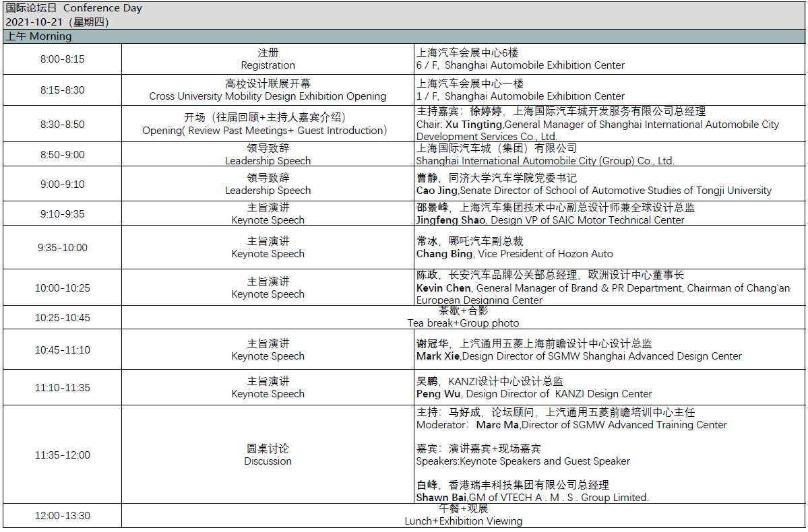This screenshot has width=808, height=532.
Task: Select the Jingfeng Shao speaker entry
Action: (x=550, y=220)
